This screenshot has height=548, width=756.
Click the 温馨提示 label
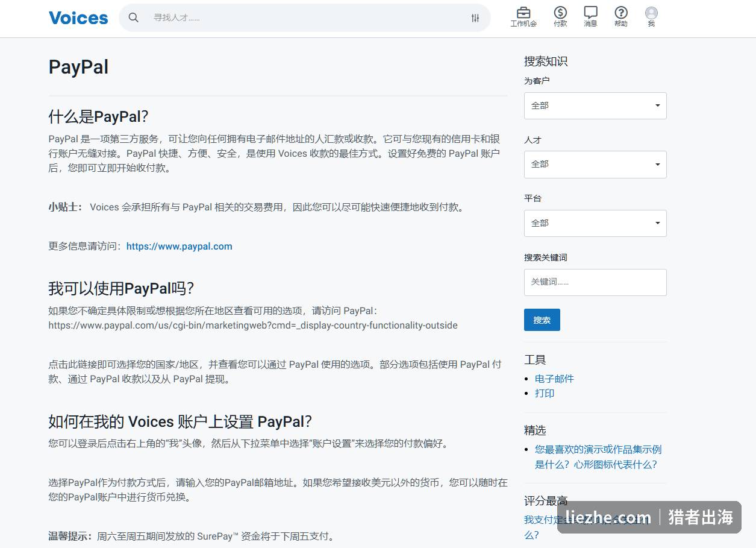70,536
